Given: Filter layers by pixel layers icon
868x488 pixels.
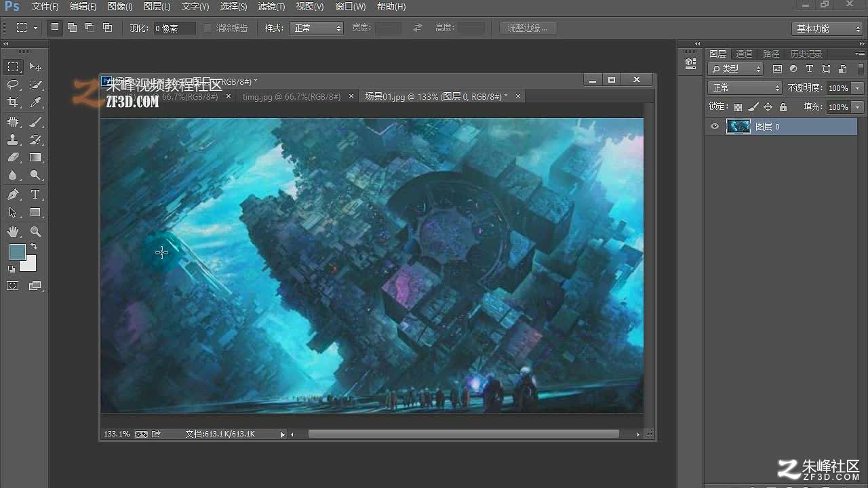Looking at the screenshot, I should tap(777, 69).
